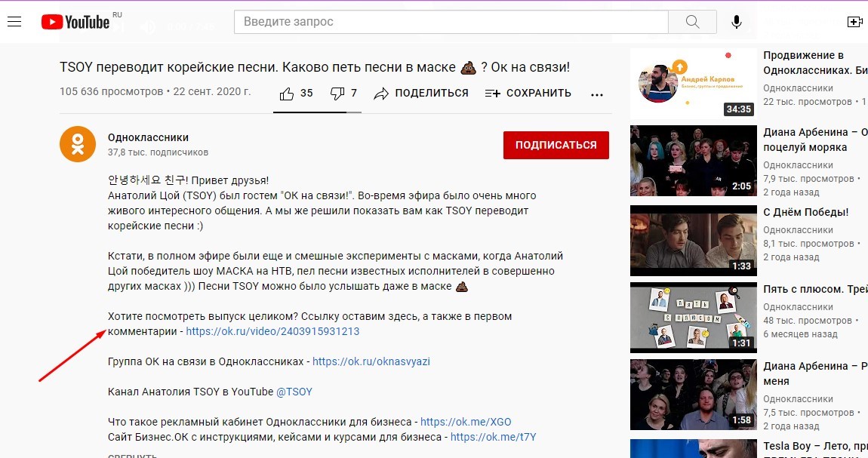868x458 pixels.
Task: Open the three-dots more actions menu
Action: coord(597,94)
